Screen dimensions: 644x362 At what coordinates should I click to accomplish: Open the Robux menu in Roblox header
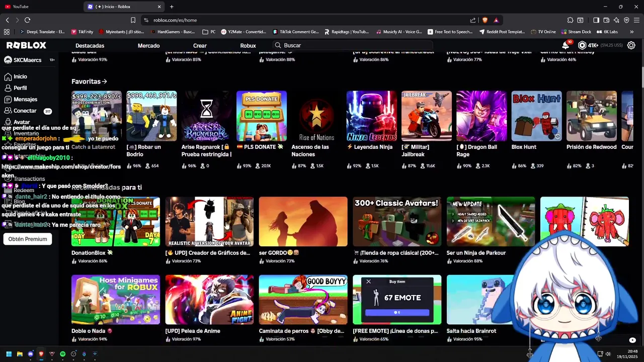pyautogui.click(x=248, y=46)
